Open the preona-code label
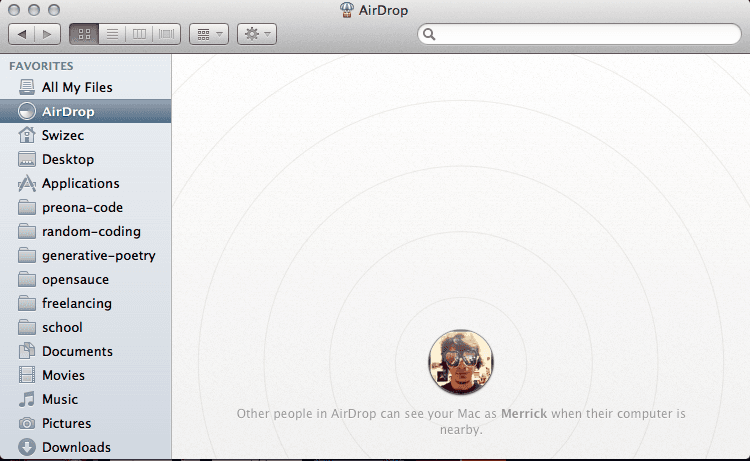 (82, 208)
